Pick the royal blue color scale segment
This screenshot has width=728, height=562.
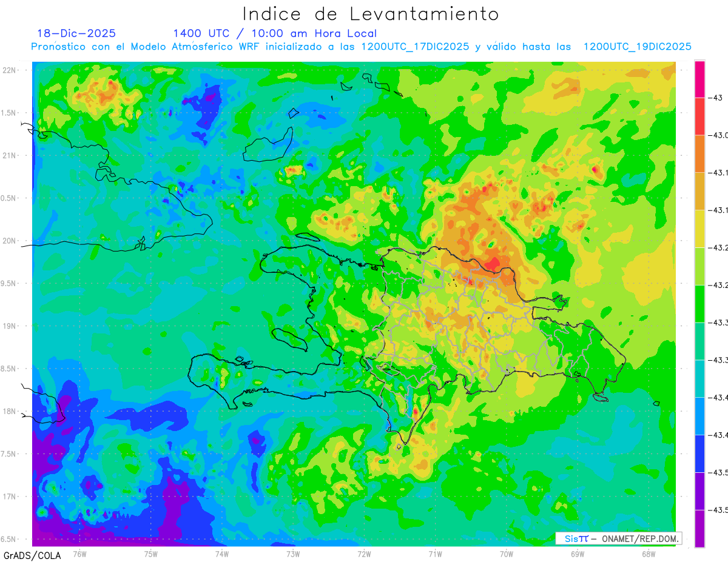pyautogui.click(x=699, y=453)
